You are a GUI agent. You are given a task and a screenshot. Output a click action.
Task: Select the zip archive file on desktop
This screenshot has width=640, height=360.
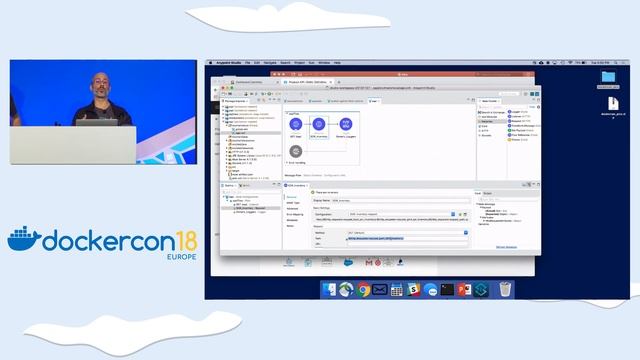pyautogui.click(x=613, y=104)
